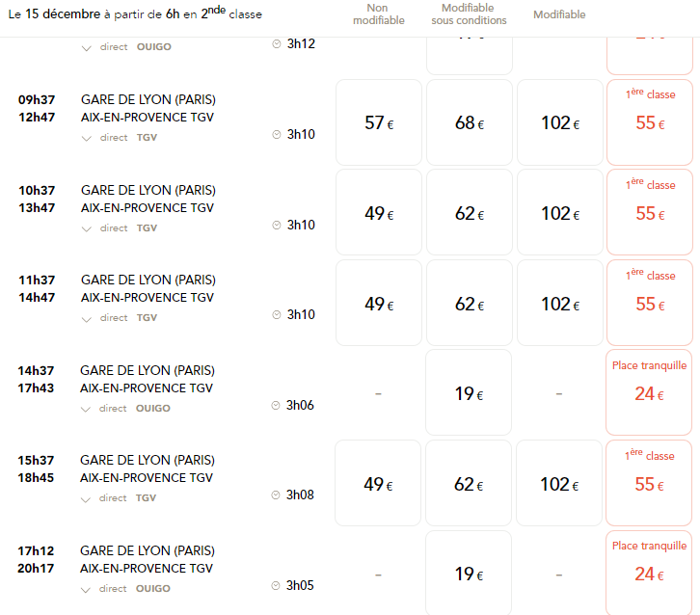Select the 49 € fare on the 15h37 train
This screenshot has width=700, height=615.
point(378,483)
